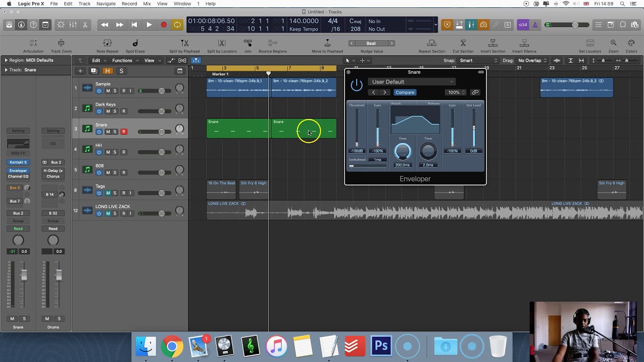
Task: Click Insert Silence icon
Action: [x=524, y=43]
